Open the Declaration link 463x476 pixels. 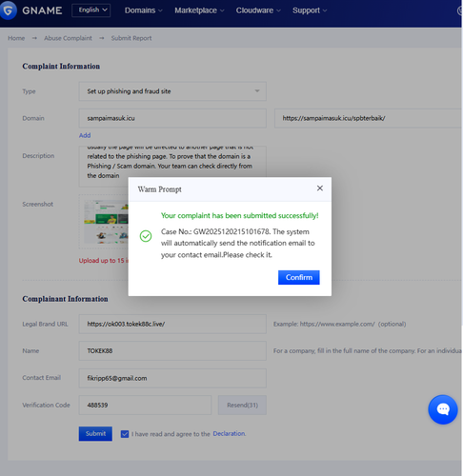229,434
